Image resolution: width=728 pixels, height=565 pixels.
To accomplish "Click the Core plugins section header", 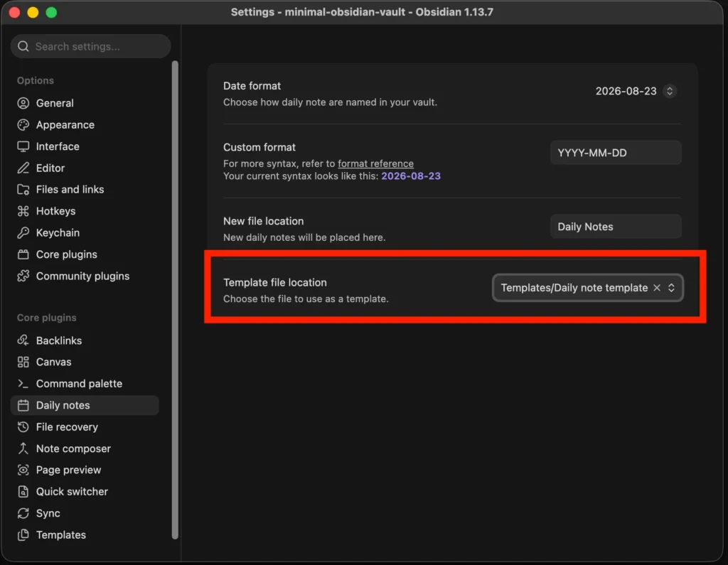I will [46, 318].
